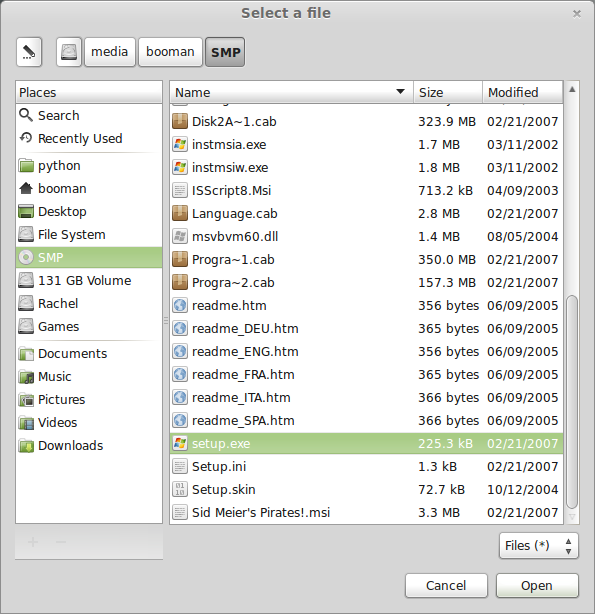Select the SMP disc icon in Places
The image size is (595, 614).
click(26, 257)
